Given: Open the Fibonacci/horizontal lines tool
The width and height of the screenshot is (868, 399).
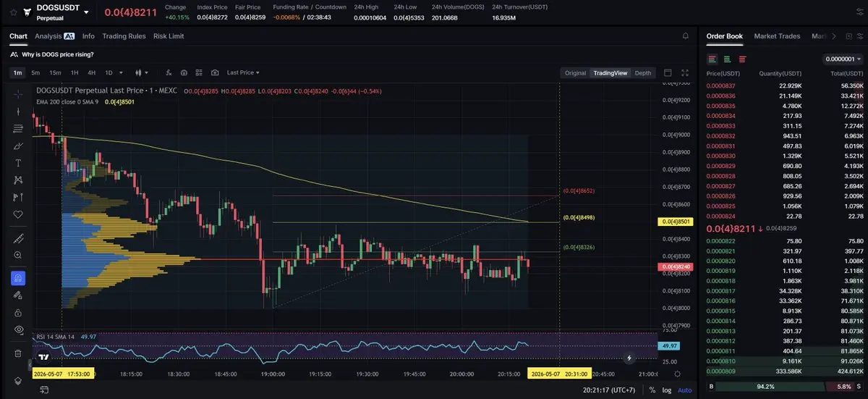Looking at the screenshot, I should [x=18, y=129].
